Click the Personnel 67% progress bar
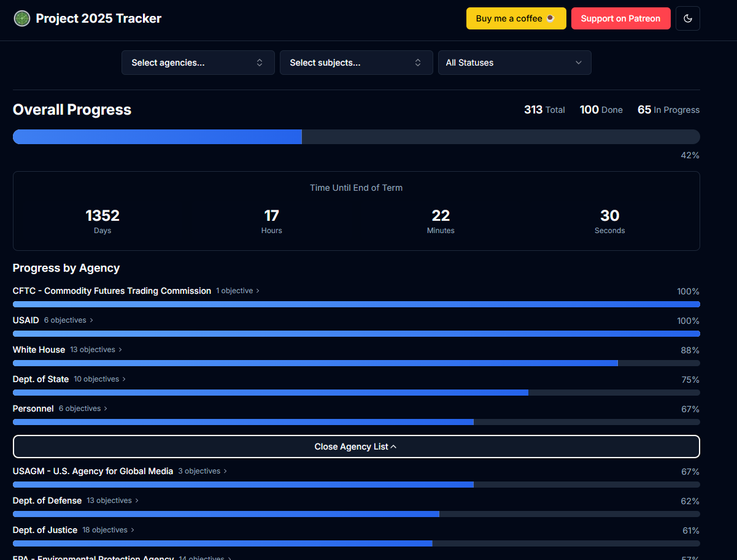737x560 pixels. pyautogui.click(x=357, y=422)
